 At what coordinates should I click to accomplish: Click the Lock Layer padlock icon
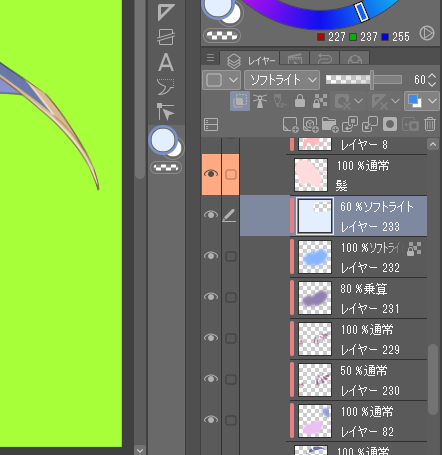[300, 101]
